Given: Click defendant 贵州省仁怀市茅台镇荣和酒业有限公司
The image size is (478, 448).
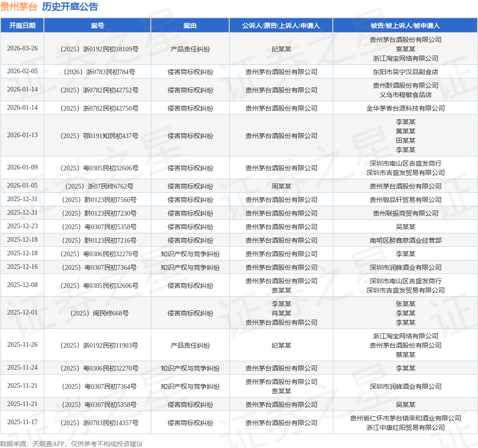Looking at the screenshot, I should tap(405, 418).
